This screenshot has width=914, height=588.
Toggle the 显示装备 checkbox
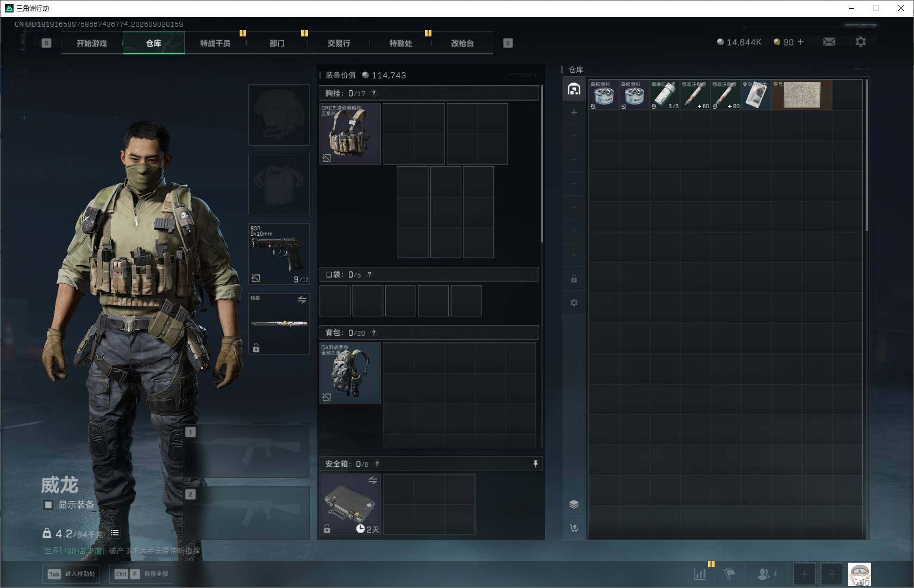click(x=48, y=505)
